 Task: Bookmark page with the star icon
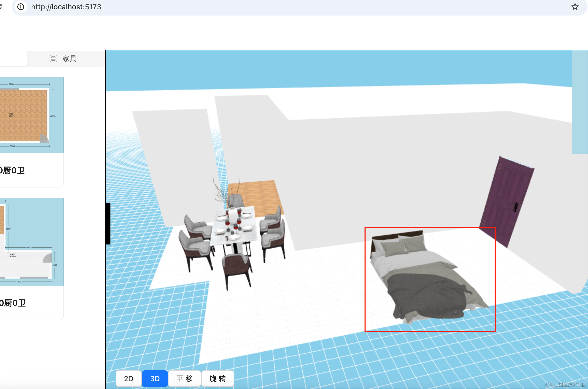pos(575,7)
